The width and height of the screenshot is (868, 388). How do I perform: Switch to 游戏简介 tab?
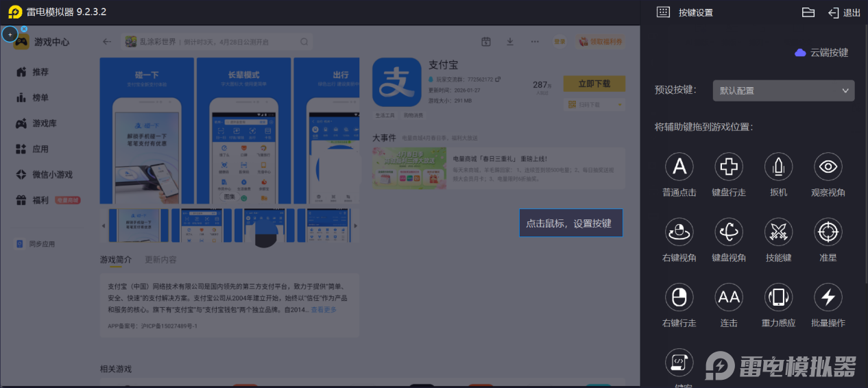[x=116, y=260]
